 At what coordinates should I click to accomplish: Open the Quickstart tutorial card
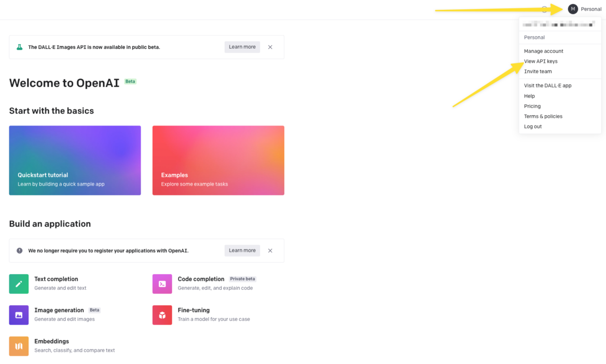[x=75, y=160]
